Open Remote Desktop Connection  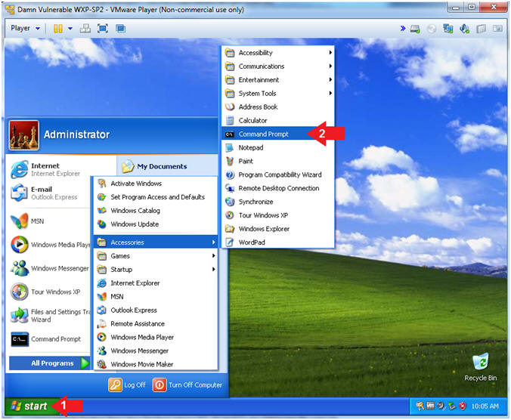pyautogui.click(x=278, y=188)
